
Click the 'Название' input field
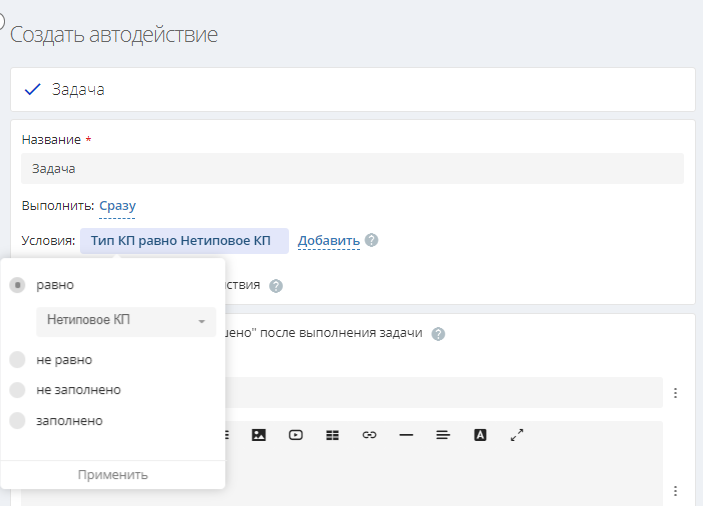(352, 169)
